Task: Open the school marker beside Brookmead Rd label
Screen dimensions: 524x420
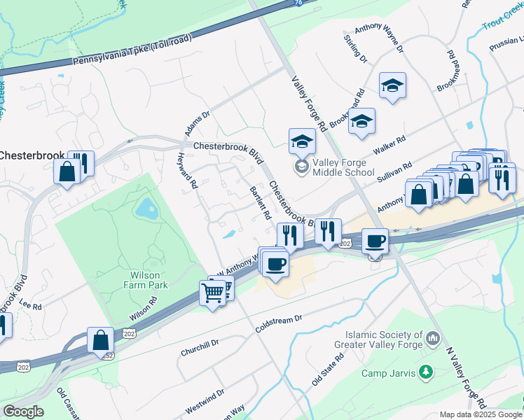Action: (x=361, y=123)
